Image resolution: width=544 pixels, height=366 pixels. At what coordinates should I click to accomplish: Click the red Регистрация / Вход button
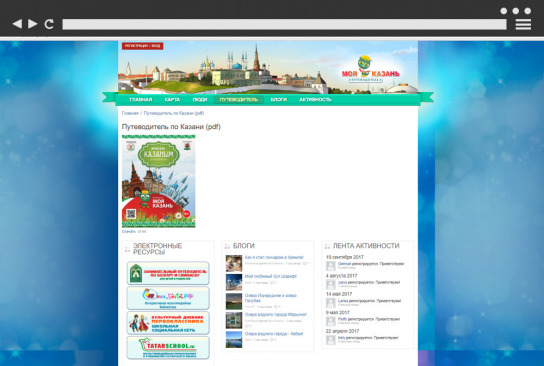pyautogui.click(x=143, y=46)
